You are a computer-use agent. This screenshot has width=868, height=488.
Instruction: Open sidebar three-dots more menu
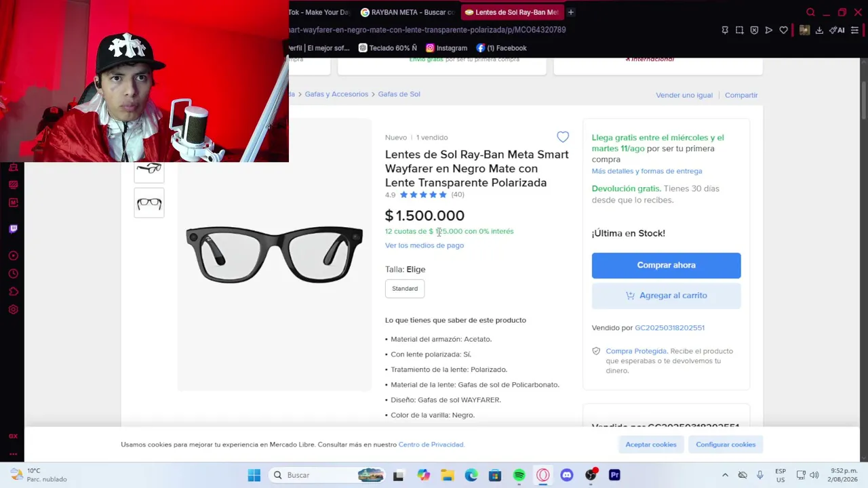pos(13,454)
